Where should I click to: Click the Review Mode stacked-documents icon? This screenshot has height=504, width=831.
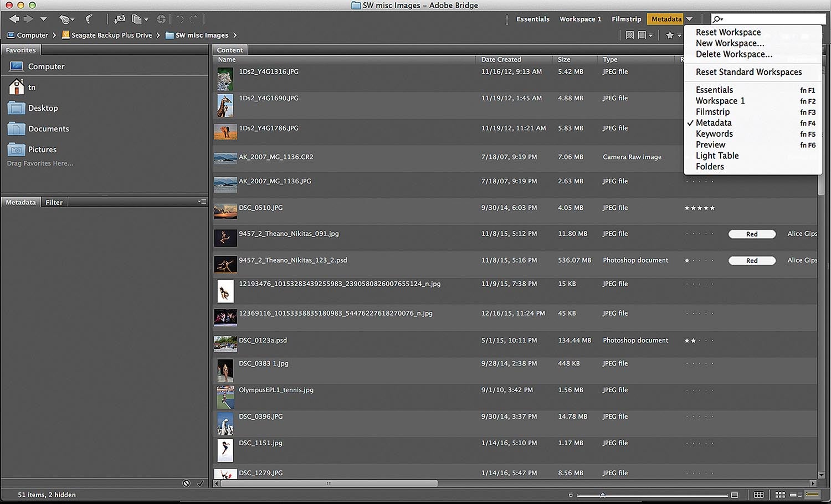136,19
